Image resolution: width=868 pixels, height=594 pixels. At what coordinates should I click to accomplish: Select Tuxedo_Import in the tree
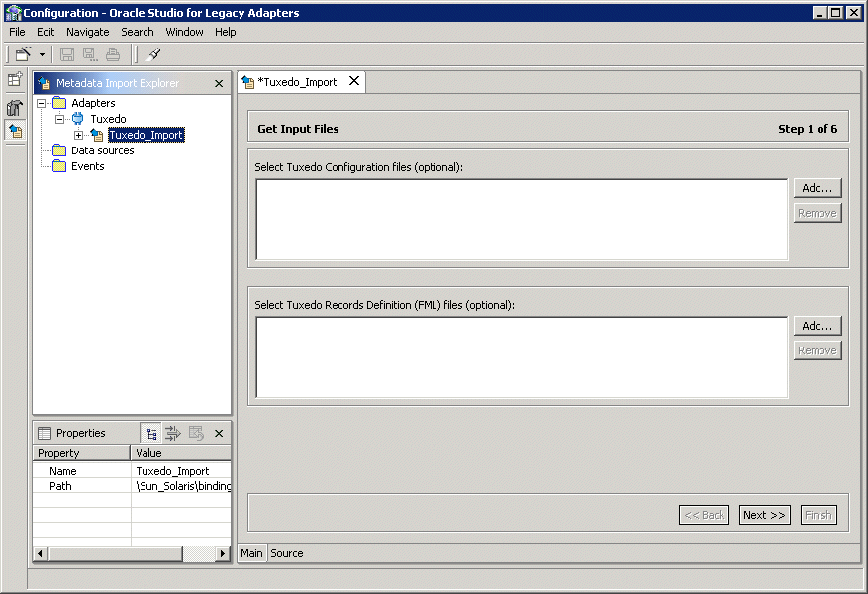pyautogui.click(x=146, y=135)
